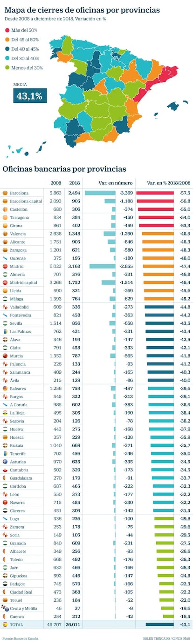Click the '2008' column header
Screen dimensions: 193x644
[56, 183]
